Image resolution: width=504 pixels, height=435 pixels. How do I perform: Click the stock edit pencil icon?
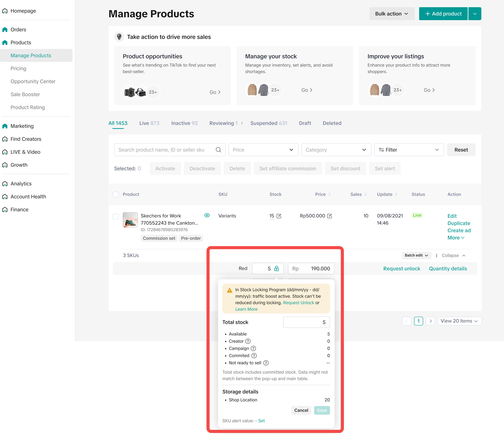pyautogui.click(x=279, y=216)
